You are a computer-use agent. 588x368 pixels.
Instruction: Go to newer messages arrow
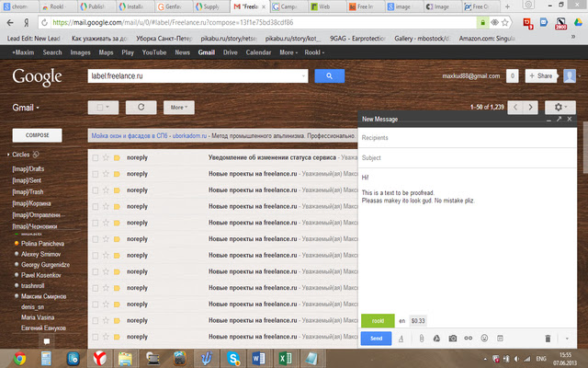pyautogui.click(x=515, y=108)
